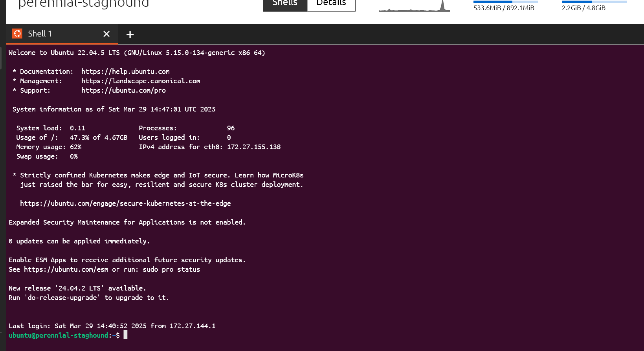Screen dimensions: 644x351
Task: Click the 533.6MiB / 892.1MiB memory bar
Action: tap(506, 2)
